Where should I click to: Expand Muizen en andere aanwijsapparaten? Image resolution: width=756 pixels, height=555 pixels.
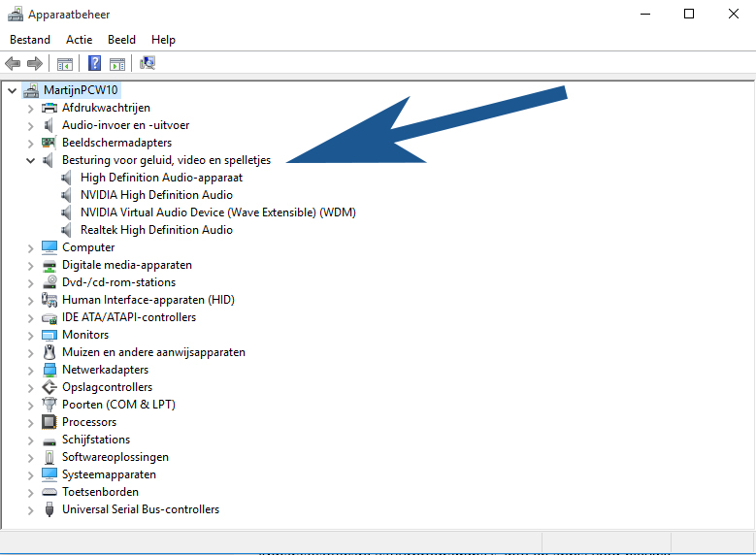pos(30,353)
